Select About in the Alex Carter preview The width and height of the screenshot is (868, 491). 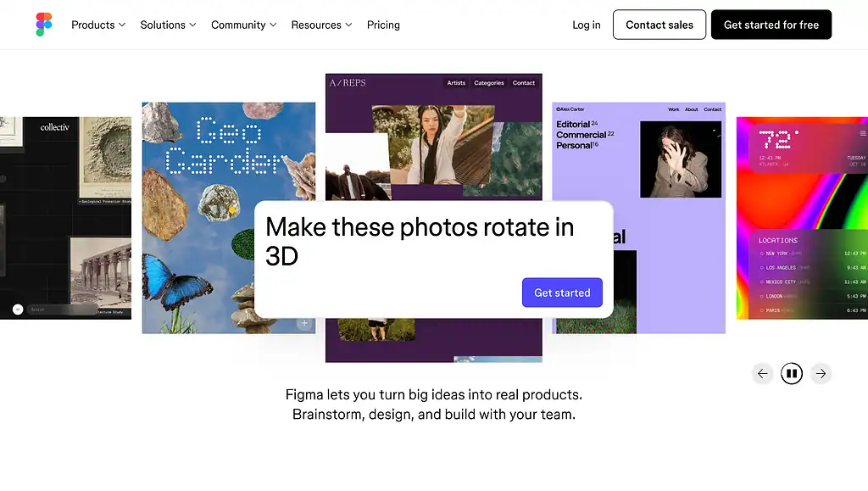point(692,109)
